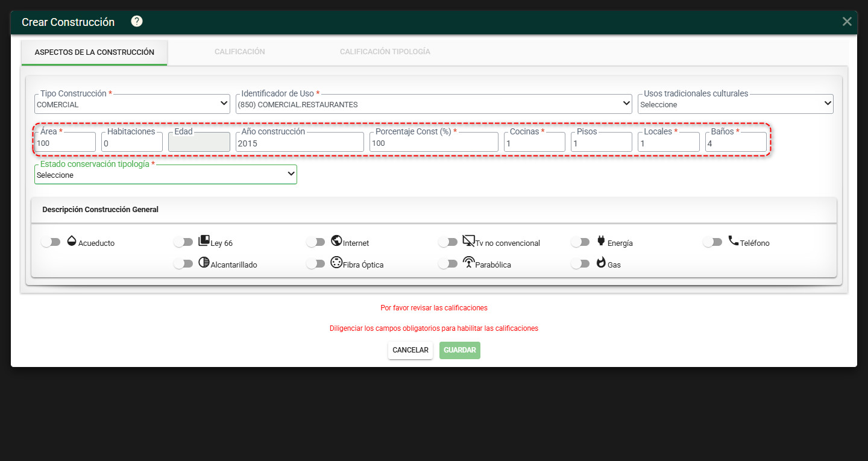Expand the Identificador de Uso dropdown
Screen dimensions: 868x461
pyautogui.click(x=433, y=104)
